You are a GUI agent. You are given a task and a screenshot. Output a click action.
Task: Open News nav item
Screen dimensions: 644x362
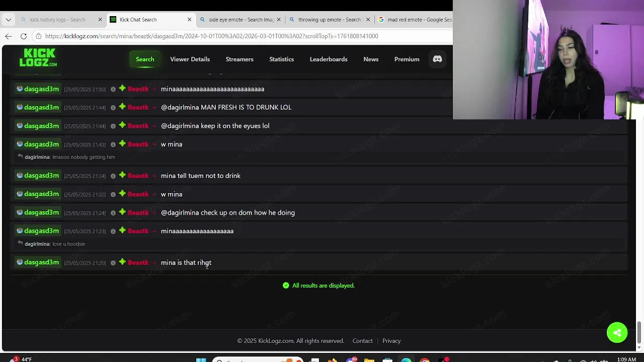click(x=371, y=59)
